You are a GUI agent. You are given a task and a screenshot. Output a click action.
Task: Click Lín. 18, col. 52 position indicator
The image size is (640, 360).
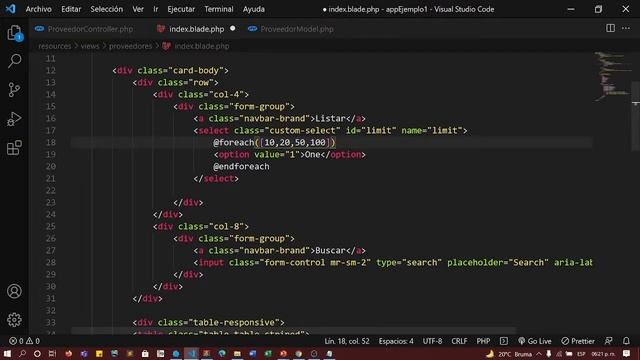[x=347, y=341]
